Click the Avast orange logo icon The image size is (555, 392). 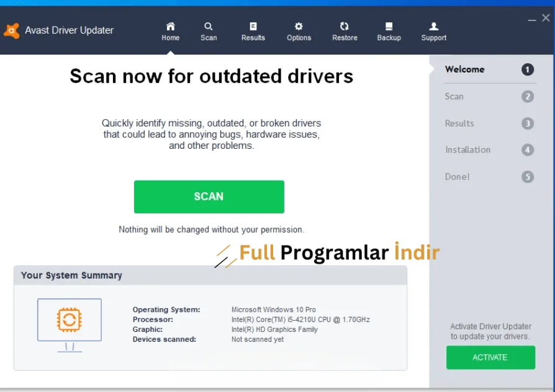12,31
